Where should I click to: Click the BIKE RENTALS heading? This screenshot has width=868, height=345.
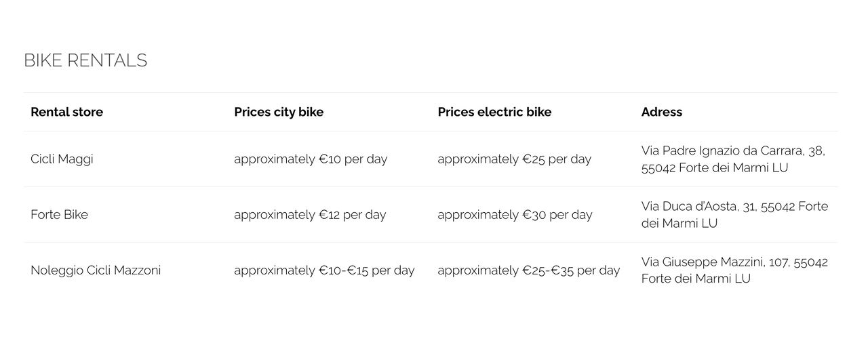point(85,60)
